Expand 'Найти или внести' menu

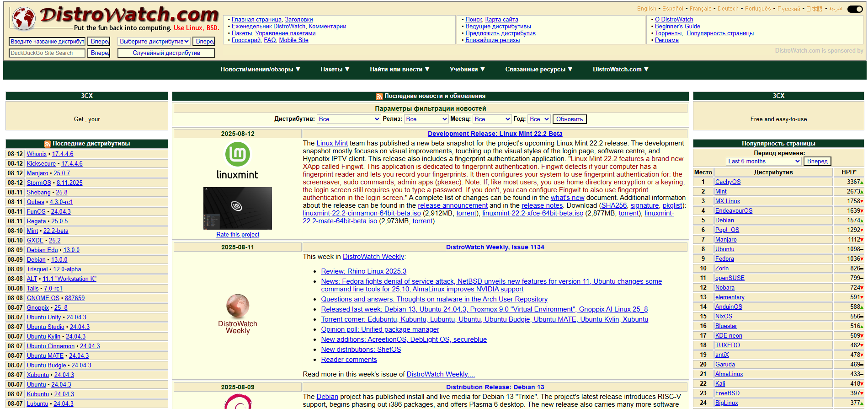point(399,70)
